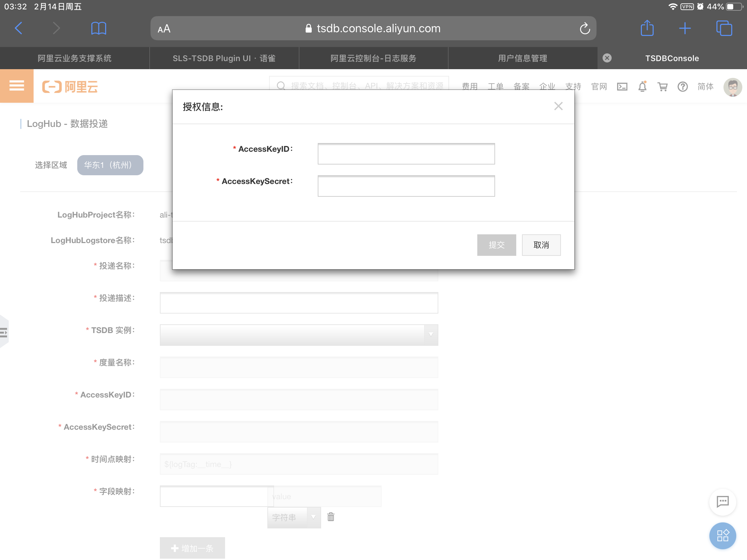Open the 字符串 type dropdown
This screenshot has height=560, width=747.
click(294, 517)
